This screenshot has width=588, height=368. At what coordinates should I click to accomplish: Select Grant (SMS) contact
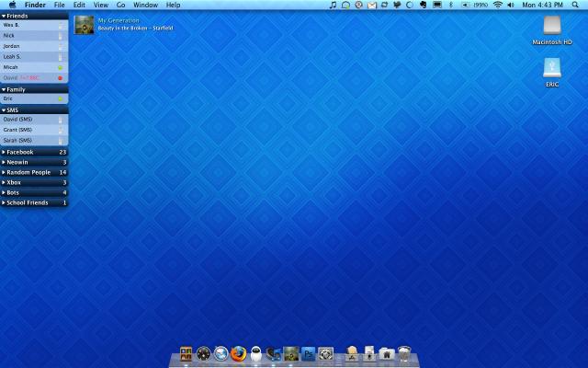tap(17, 130)
